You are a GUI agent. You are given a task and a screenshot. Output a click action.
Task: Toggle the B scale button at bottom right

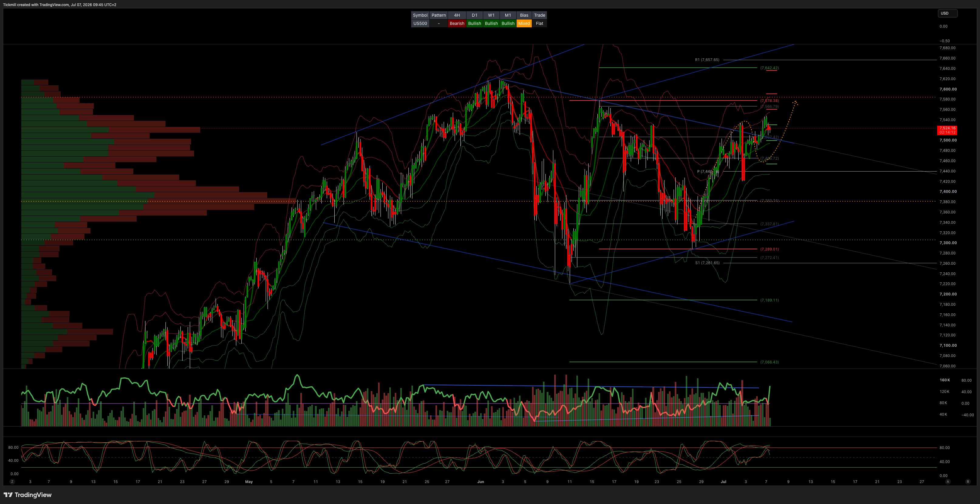click(968, 482)
